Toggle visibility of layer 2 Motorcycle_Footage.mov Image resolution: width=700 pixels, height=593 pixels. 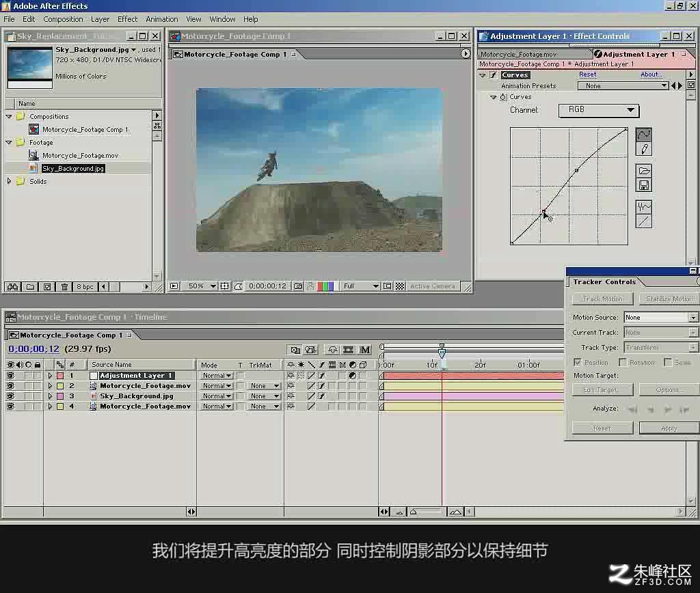tap(10, 386)
